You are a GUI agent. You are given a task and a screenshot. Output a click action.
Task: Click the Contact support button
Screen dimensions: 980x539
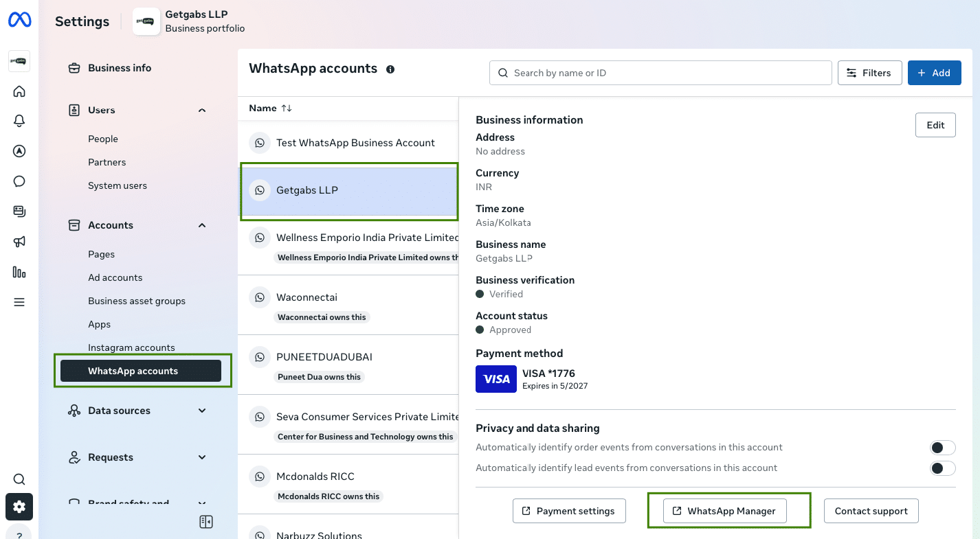(871, 511)
